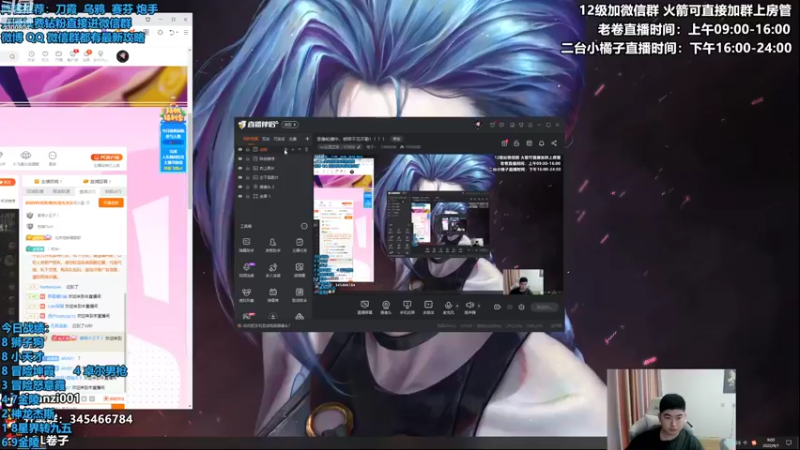Open the user avatar in streaming app title bar
Image resolution: width=800 pixels, height=450 pixels.
(478, 124)
